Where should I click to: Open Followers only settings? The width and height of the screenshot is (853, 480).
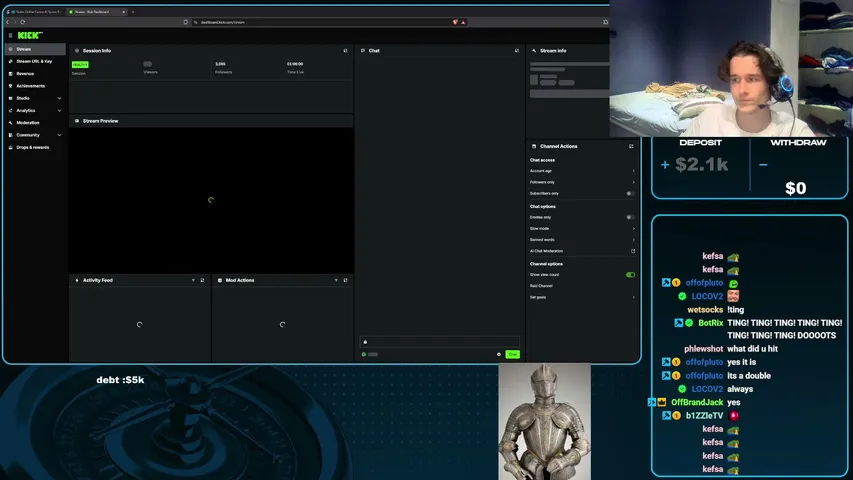pos(582,182)
